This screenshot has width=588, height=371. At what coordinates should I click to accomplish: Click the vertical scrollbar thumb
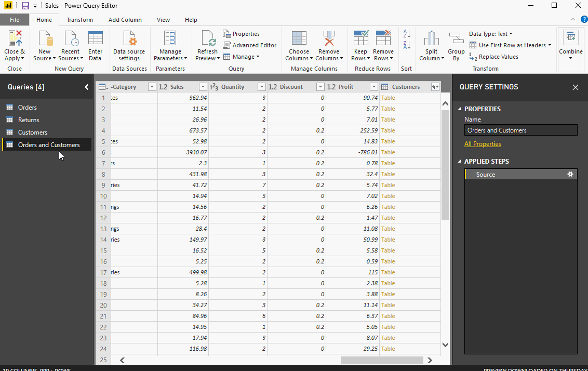coord(445,165)
